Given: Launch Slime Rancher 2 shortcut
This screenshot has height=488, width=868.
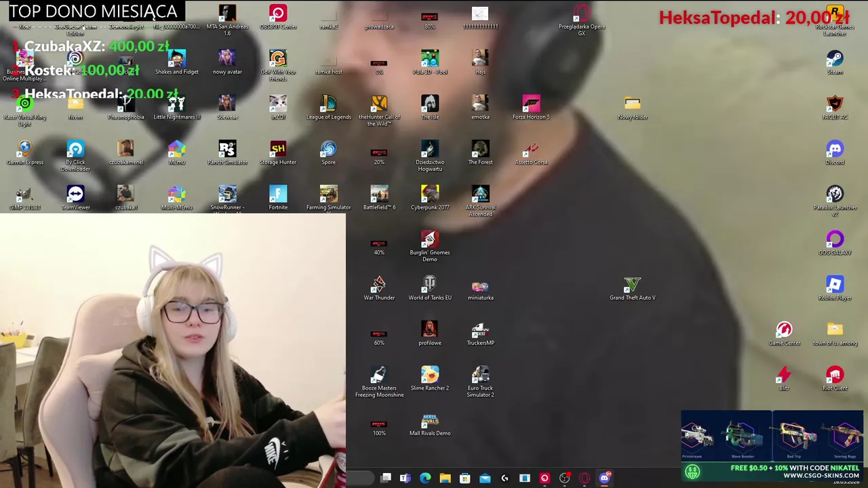Looking at the screenshot, I should [430, 378].
